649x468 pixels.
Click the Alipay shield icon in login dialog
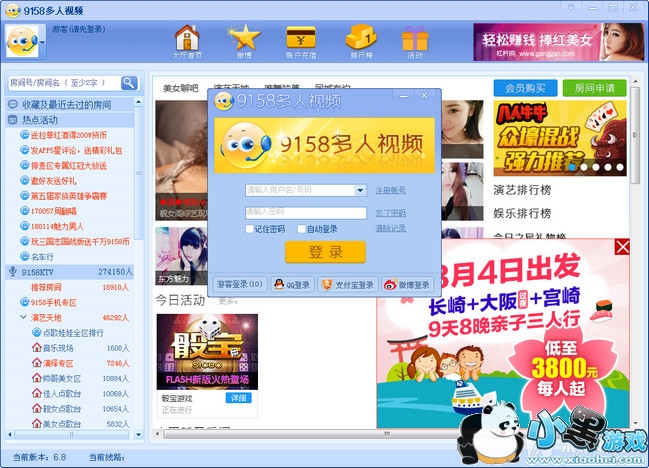(327, 284)
